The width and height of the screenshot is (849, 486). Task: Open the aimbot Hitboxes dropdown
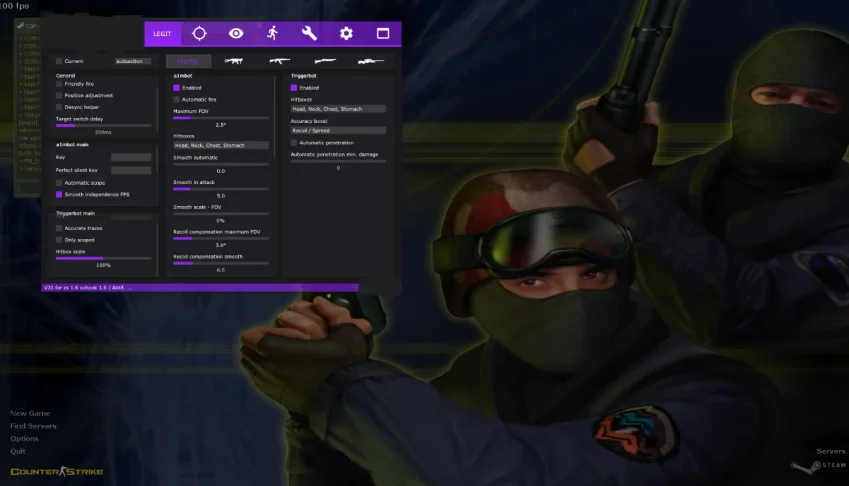click(221, 145)
